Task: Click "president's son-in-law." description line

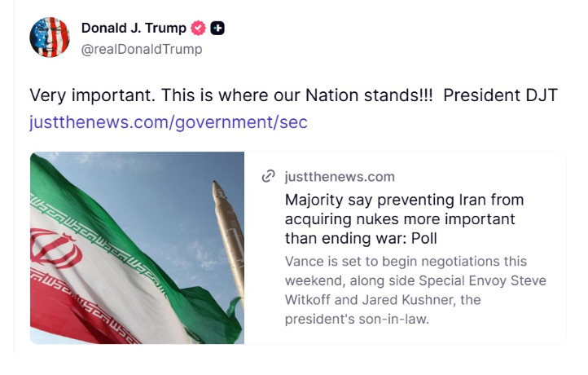Action: [x=357, y=319]
